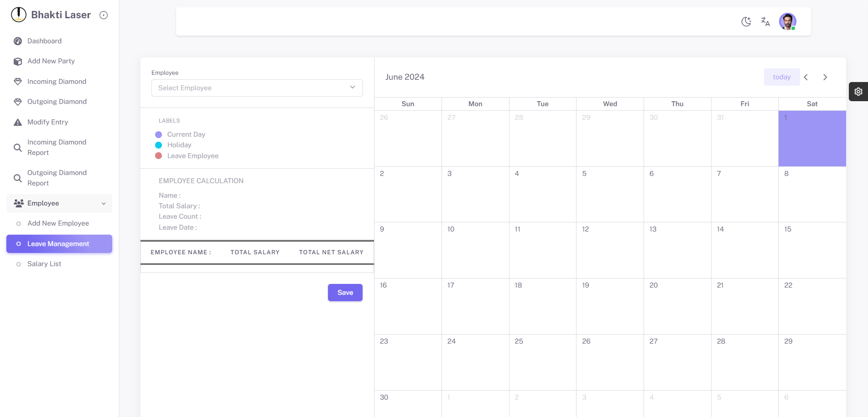Open the language translate icon
The image size is (868, 417).
coord(765,21)
